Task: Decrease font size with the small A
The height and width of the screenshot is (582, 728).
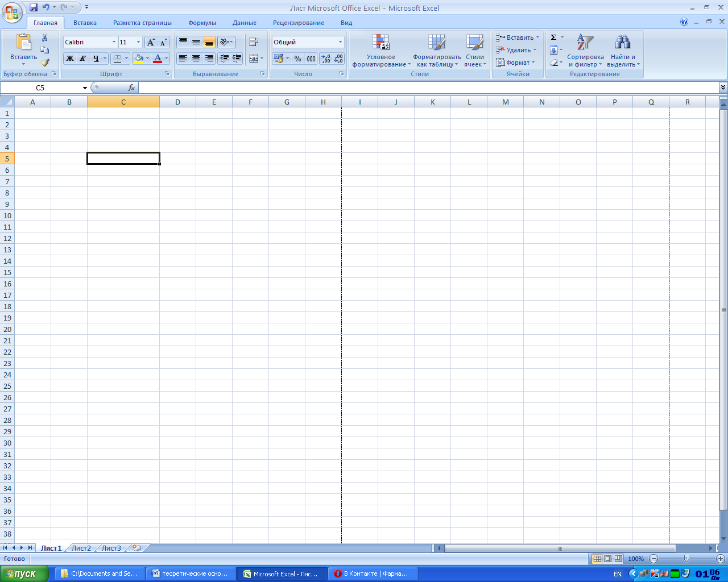Action: pyautogui.click(x=163, y=42)
